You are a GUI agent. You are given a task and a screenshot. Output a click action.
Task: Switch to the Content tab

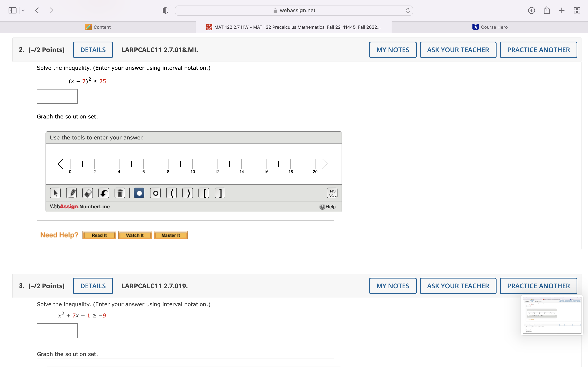point(98,27)
